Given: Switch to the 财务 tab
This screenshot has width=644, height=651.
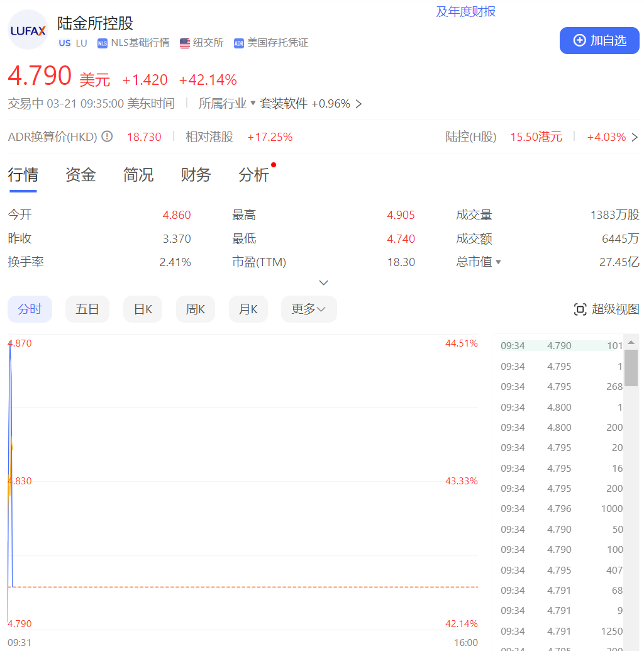Looking at the screenshot, I should click(196, 175).
